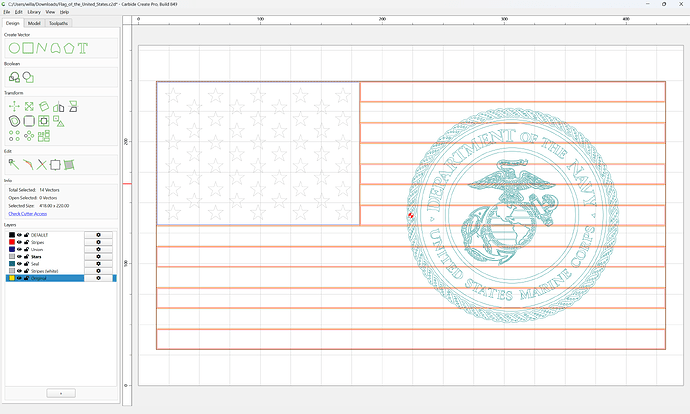Open the Circular Array tool
This screenshot has width=690, height=414.
[x=29, y=136]
